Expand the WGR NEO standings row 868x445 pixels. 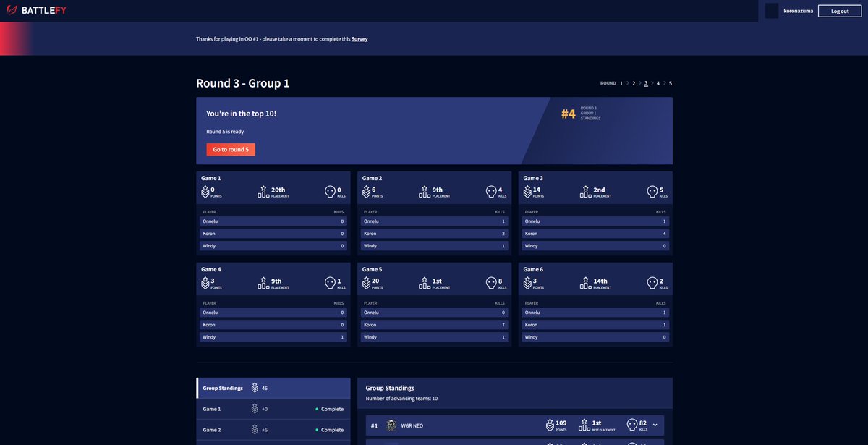click(x=655, y=425)
